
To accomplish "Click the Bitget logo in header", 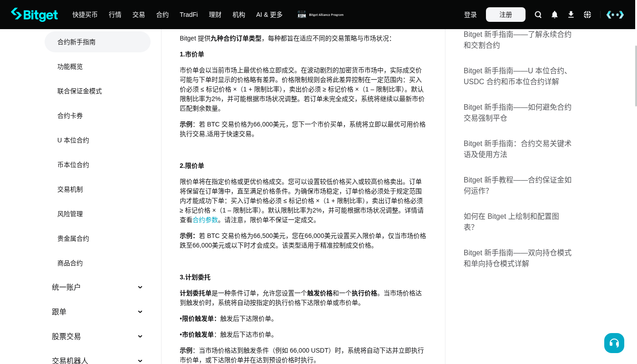I will coord(35,15).
